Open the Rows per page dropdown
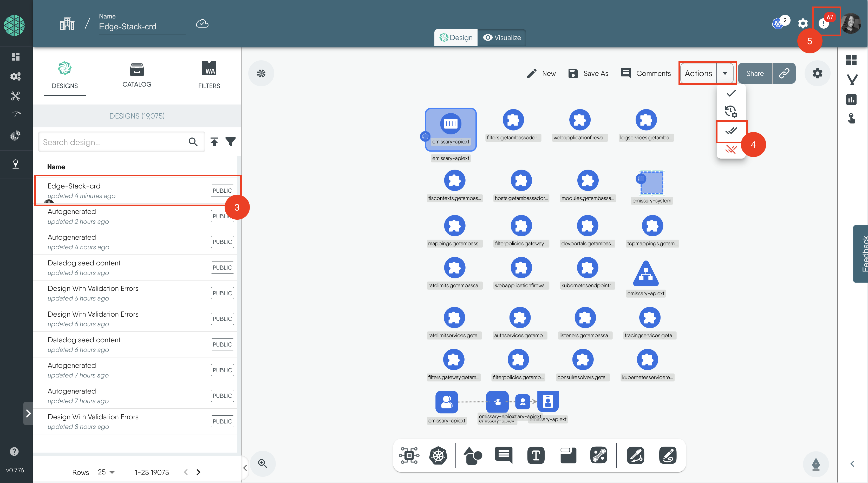868x483 pixels. pyautogui.click(x=106, y=472)
